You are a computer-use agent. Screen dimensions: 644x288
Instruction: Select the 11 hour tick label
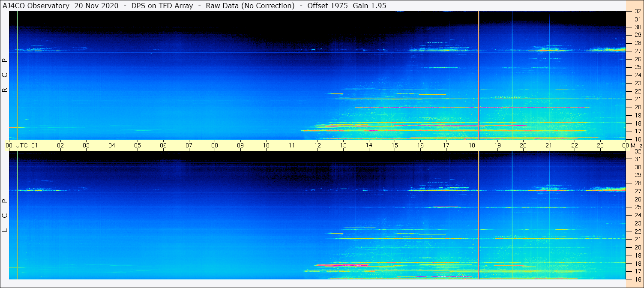pyautogui.click(x=292, y=145)
